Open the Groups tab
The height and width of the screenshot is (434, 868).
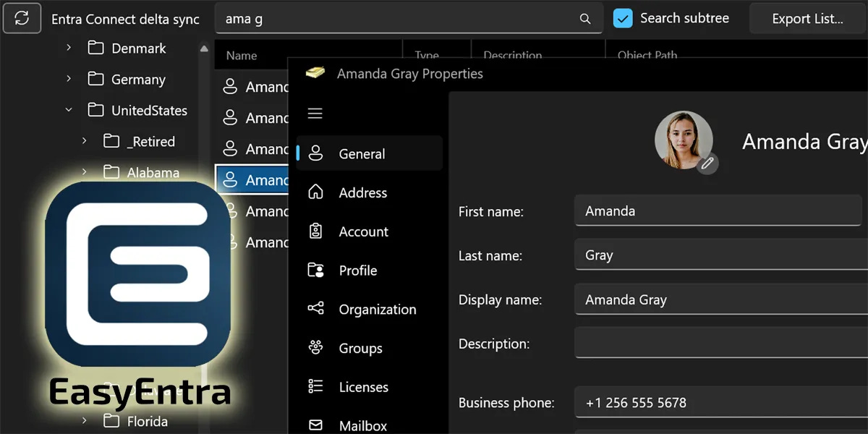pos(370,349)
